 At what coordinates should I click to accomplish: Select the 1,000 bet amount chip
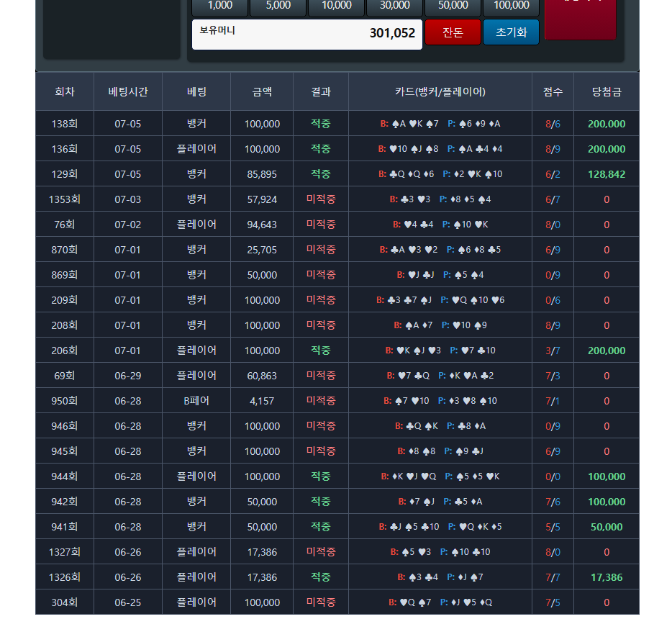(x=220, y=6)
